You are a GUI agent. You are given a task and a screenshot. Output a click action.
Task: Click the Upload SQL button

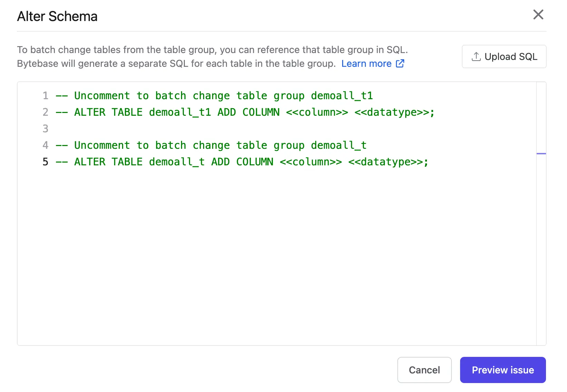[x=504, y=56]
